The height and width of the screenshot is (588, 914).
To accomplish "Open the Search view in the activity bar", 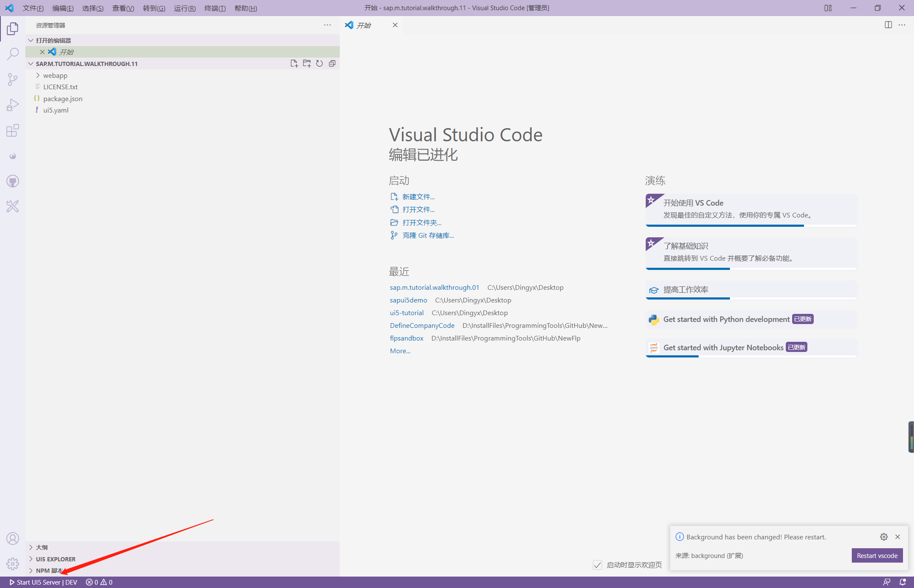I will (13, 54).
